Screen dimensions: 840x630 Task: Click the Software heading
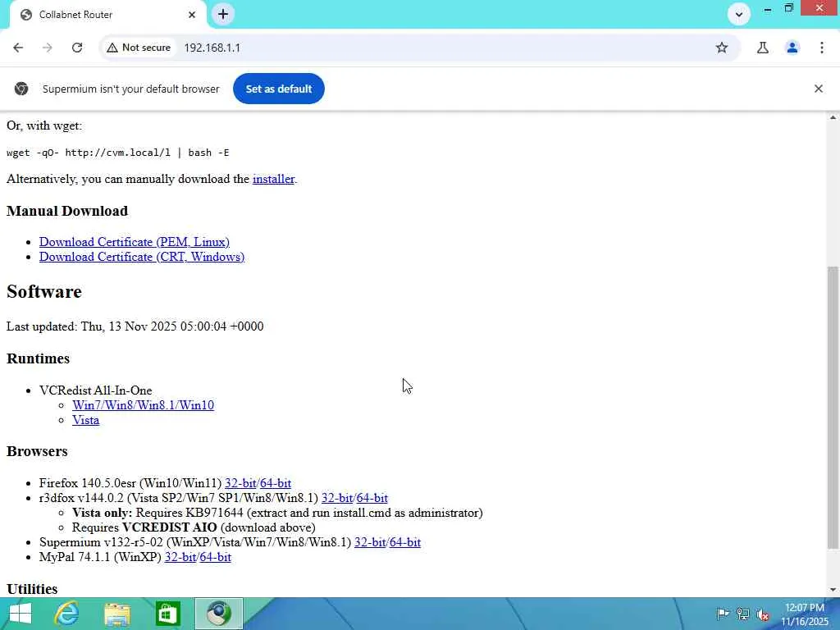click(44, 292)
